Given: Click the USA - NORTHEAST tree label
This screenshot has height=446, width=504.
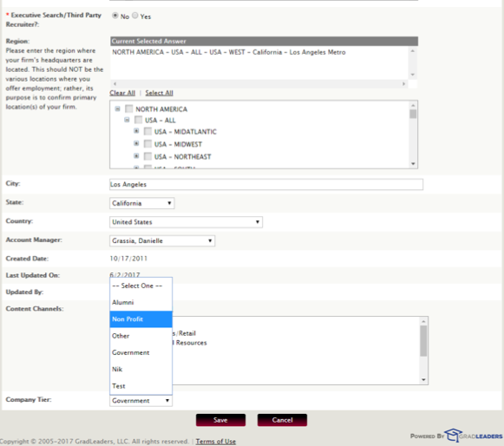Looking at the screenshot, I should (x=182, y=156).
